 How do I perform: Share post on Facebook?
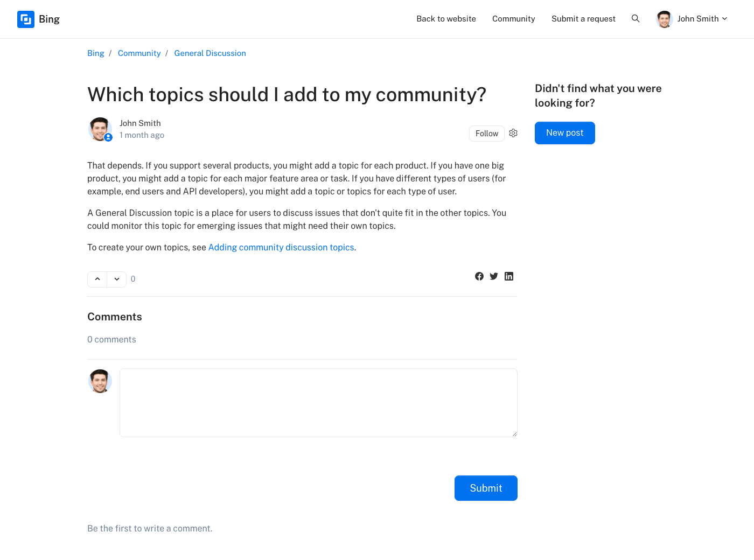(x=479, y=276)
